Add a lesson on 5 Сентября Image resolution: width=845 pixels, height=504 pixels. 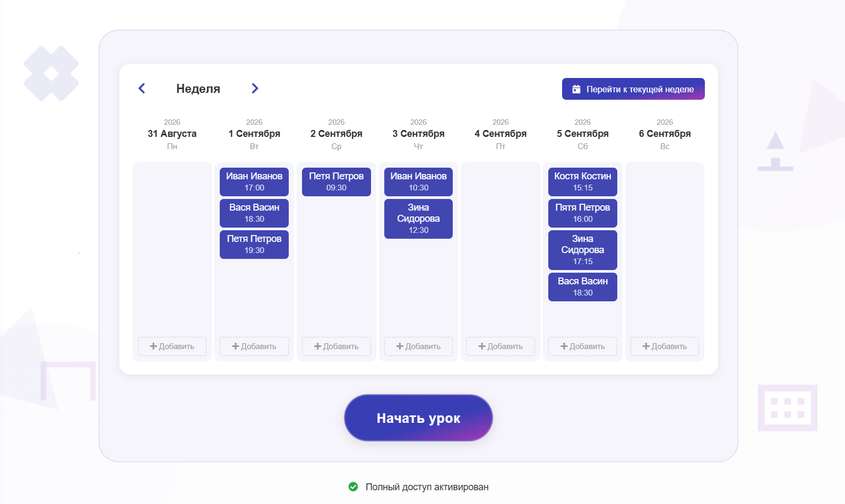point(583,346)
